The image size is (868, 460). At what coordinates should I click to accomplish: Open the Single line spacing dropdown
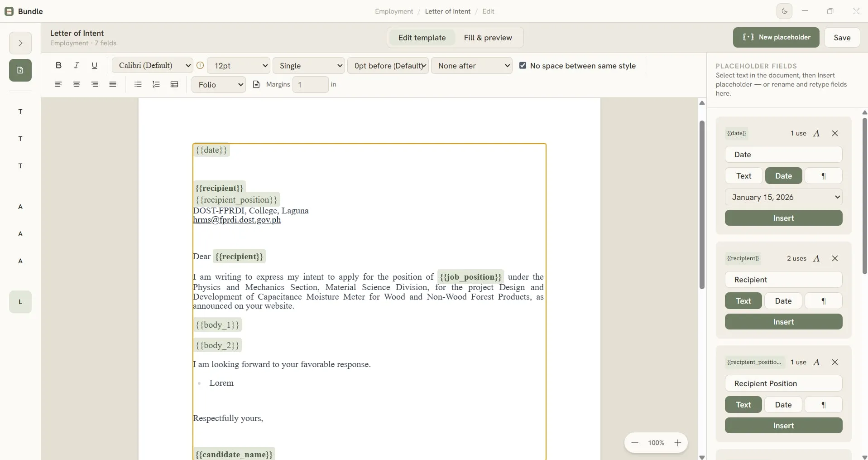coord(309,65)
